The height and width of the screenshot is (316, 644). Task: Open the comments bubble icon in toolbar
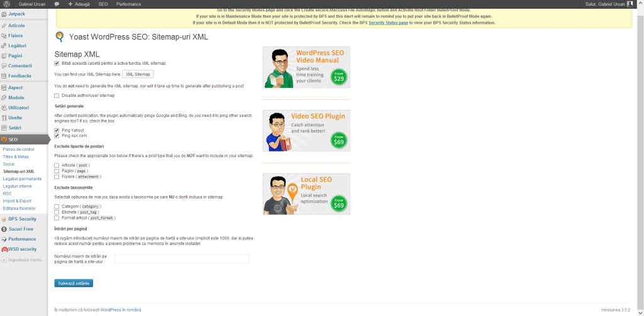57,4
